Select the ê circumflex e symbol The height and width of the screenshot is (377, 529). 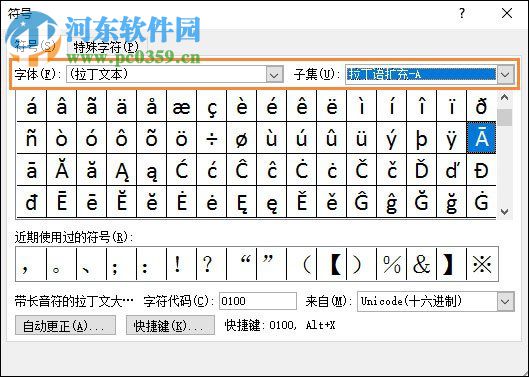point(301,106)
